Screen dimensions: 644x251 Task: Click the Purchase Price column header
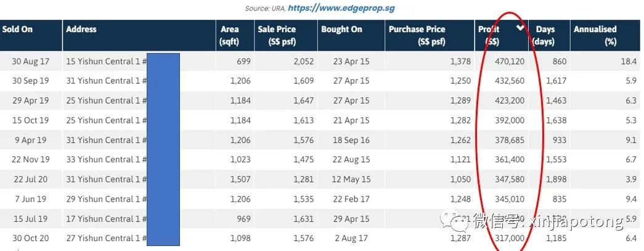(417, 35)
